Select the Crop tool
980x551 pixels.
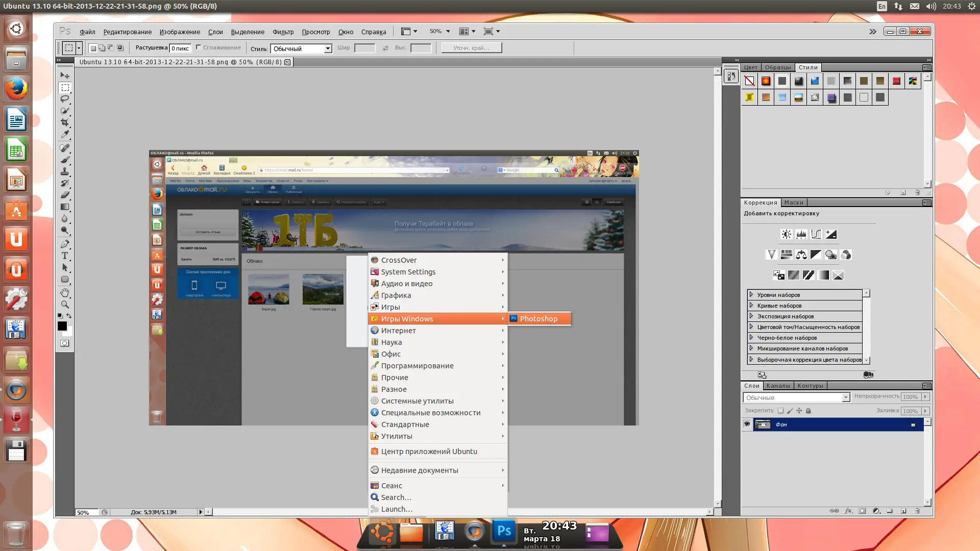pyautogui.click(x=65, y=122)
